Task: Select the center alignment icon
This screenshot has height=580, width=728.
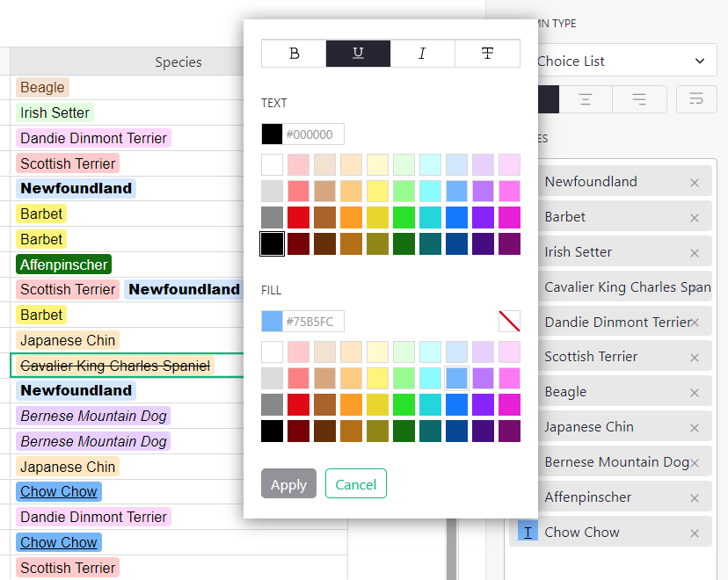Action: [586, 98]
